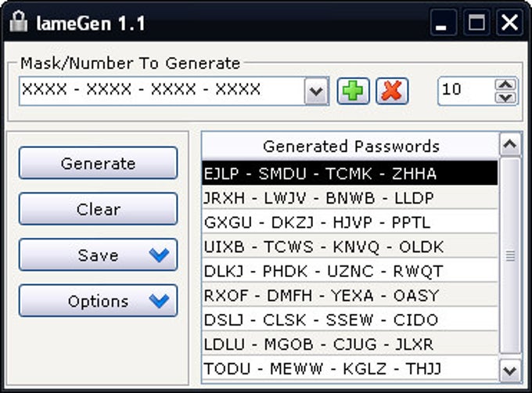Select password LDLU - MGOB - CJUG - JLXR

pyautogui.click(x=350, y=344)
